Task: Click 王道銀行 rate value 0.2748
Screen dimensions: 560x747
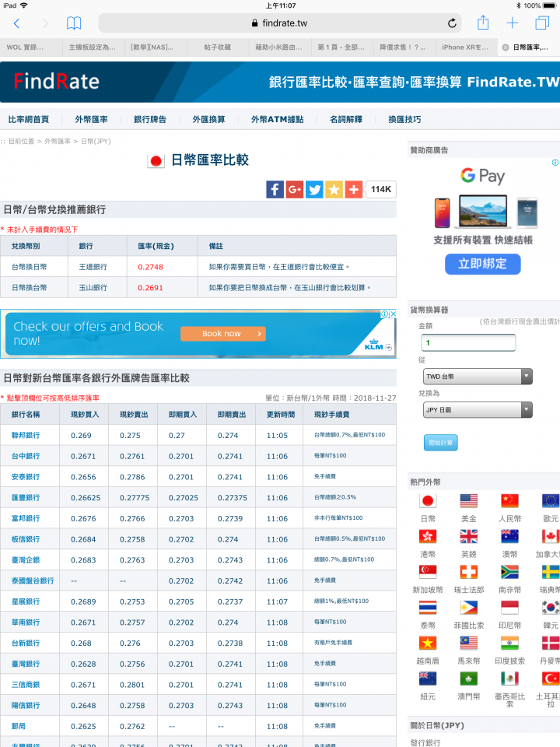Action: pos(150,267)
